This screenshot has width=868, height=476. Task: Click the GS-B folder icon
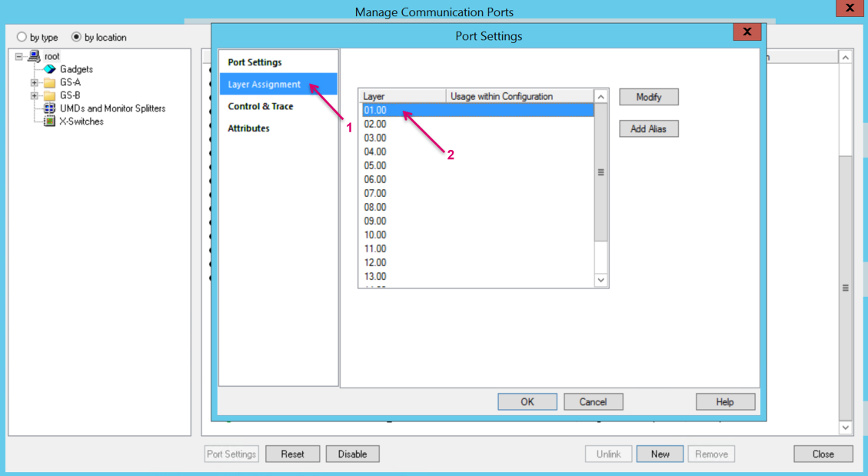[49, 95]
